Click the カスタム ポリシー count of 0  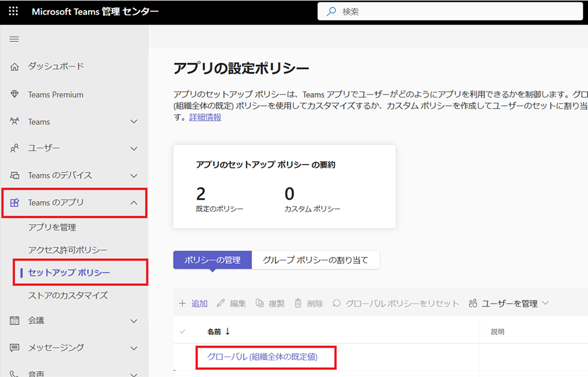[290, 194]
